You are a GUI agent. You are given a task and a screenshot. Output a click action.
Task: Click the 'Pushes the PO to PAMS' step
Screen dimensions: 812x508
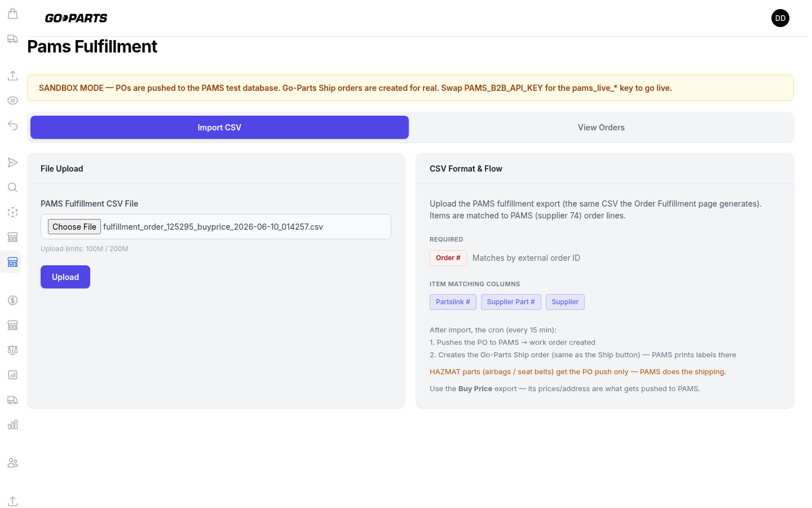(513, 343)
